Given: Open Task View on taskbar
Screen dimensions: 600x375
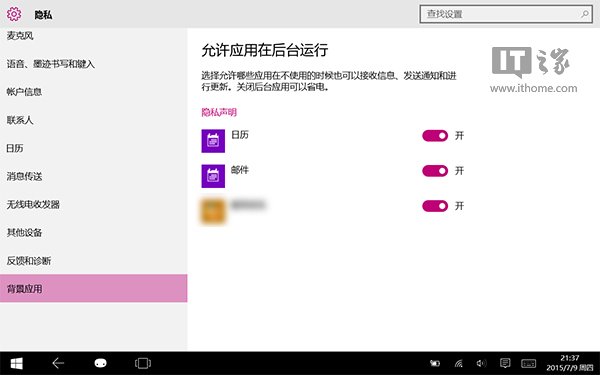Looking at the screenshot, I should click(x=143, y=363).
